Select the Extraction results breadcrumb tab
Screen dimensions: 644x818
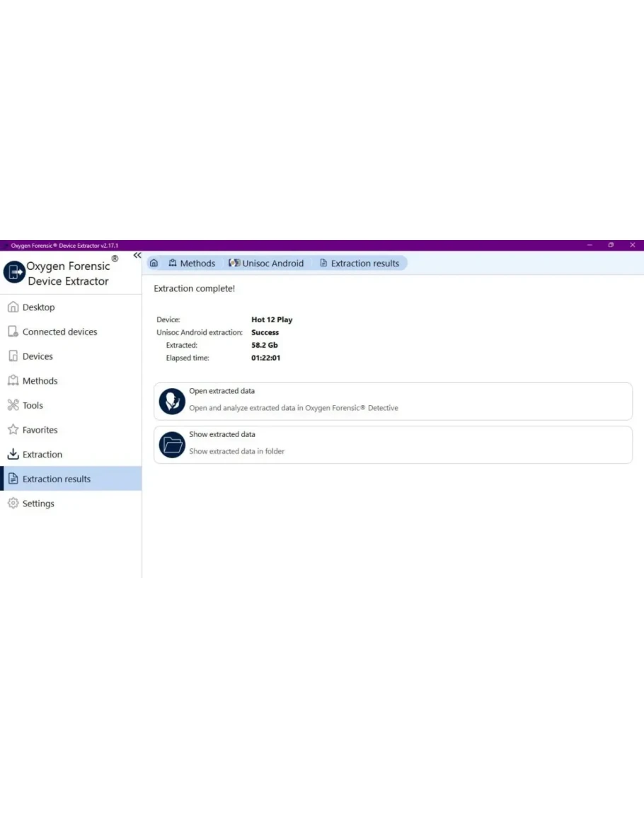[x=360, y=263]
